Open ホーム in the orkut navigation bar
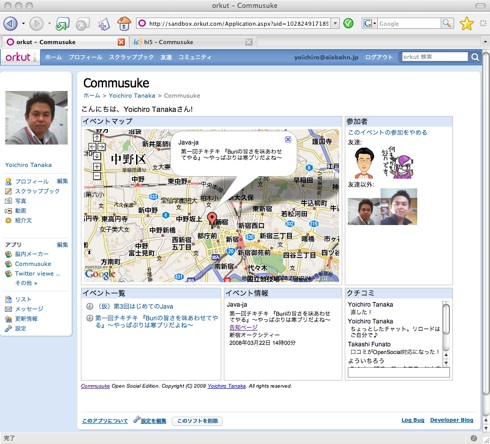490x444 pixels. pyautogui.click(x=53, y=57)
